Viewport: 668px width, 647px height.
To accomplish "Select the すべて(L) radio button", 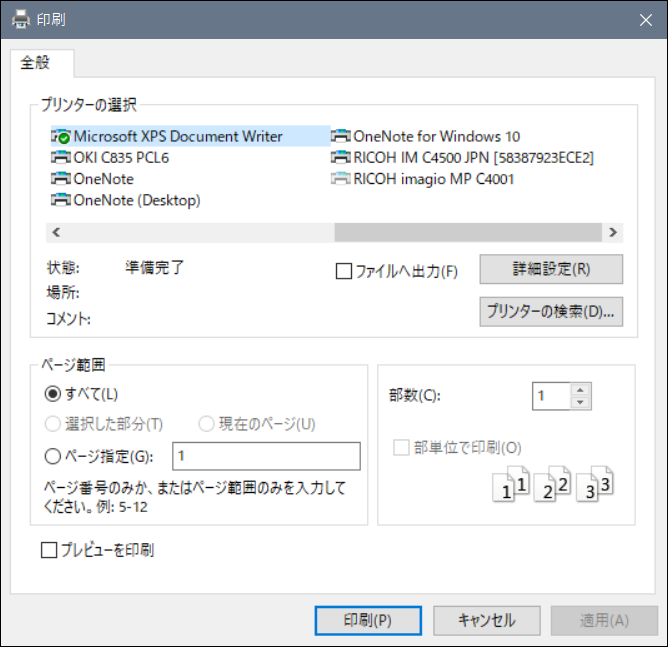I will (53, 394).
